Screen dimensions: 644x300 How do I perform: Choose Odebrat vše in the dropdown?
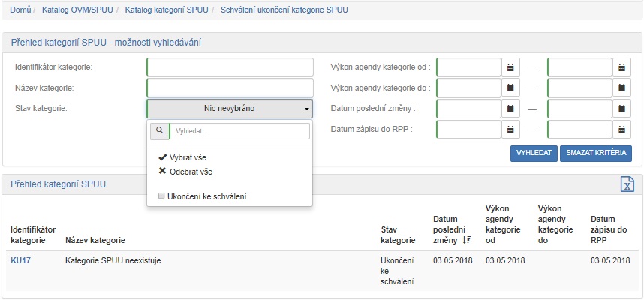pyautogui.click(x=185, y=172)
